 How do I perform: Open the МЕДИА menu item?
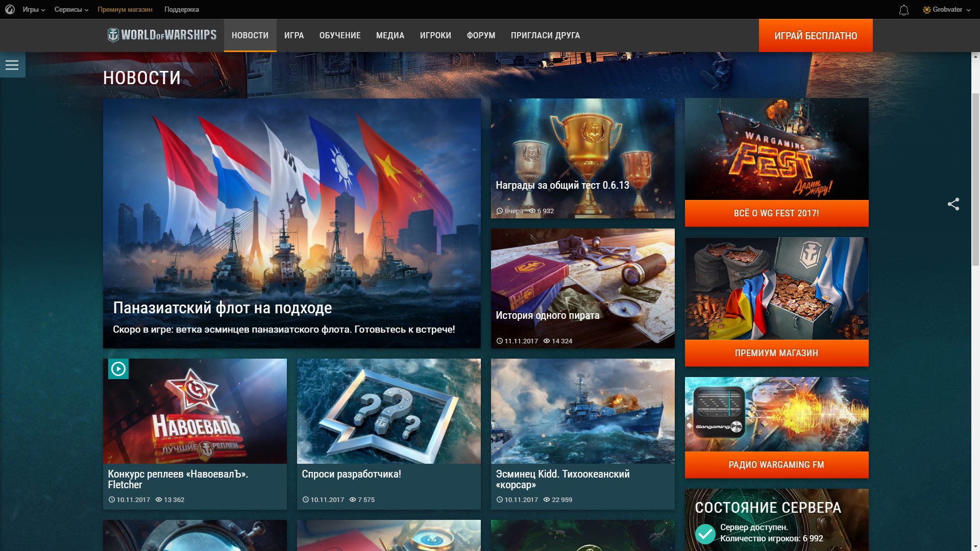[390, 35]
